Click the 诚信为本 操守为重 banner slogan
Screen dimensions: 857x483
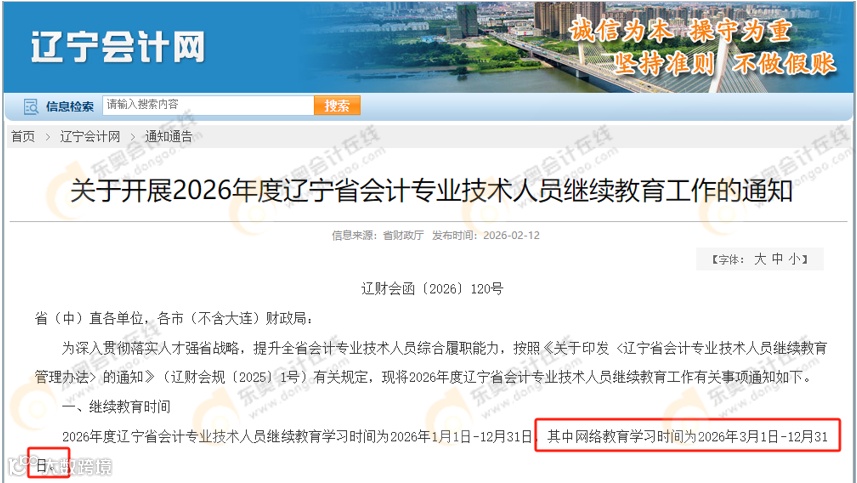[x=680, y=30]
